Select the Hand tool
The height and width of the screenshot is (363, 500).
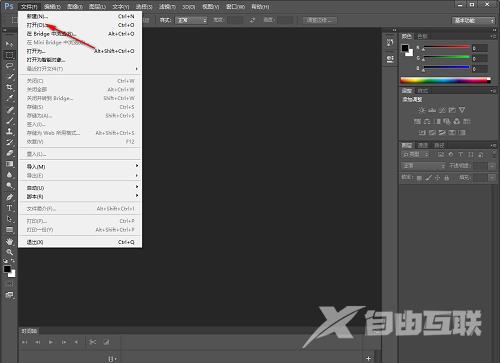point(9,241)
